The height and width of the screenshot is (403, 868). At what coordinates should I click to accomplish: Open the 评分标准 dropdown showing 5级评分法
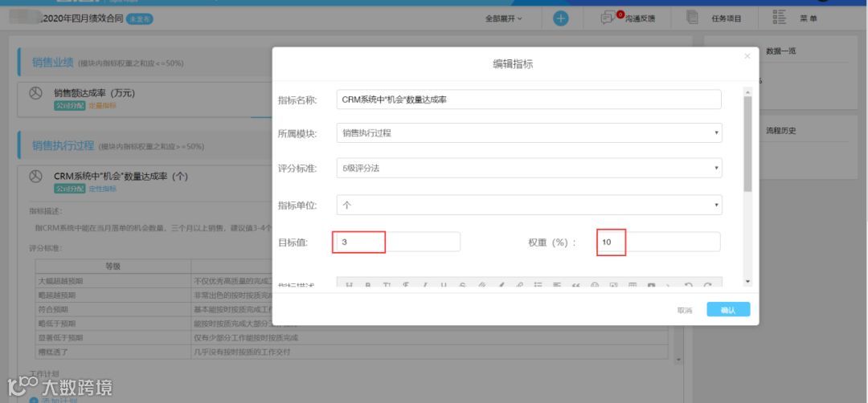[x=529, y=168]
